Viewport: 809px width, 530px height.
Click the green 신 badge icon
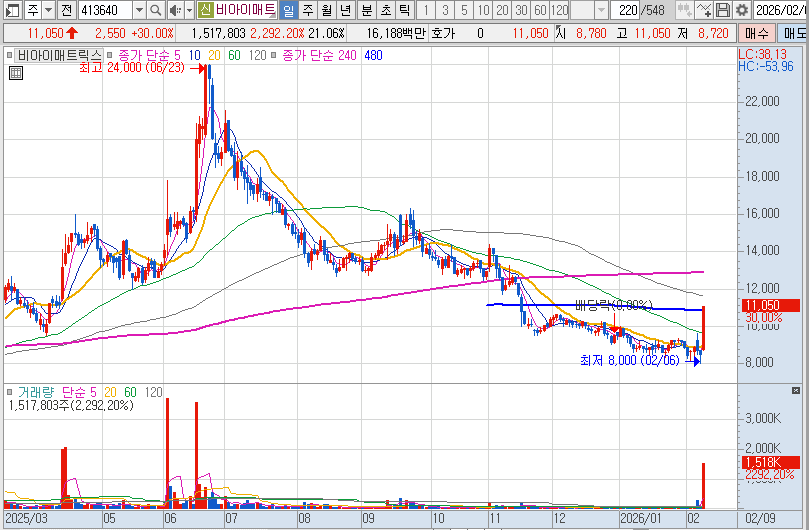click(x=205, y=10)
